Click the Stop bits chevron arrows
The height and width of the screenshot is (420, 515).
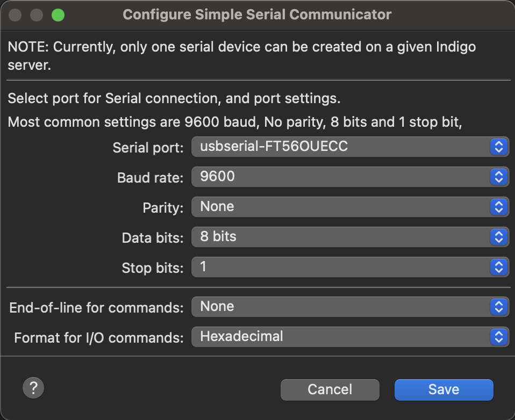499,267
